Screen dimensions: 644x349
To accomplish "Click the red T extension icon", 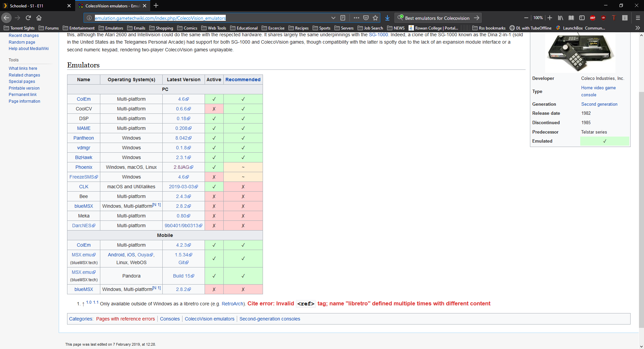I will [x=614, y=18].
